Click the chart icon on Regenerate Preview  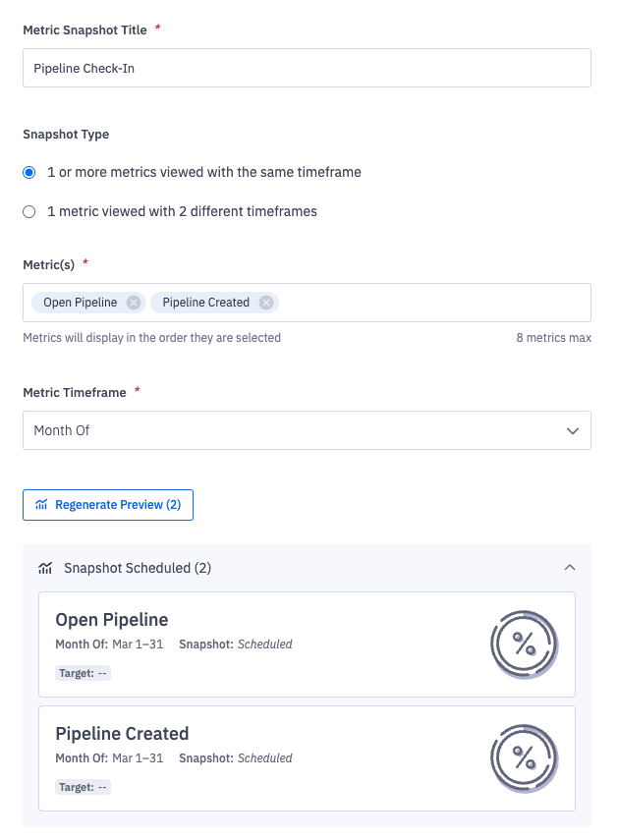[x=41, y=505]
